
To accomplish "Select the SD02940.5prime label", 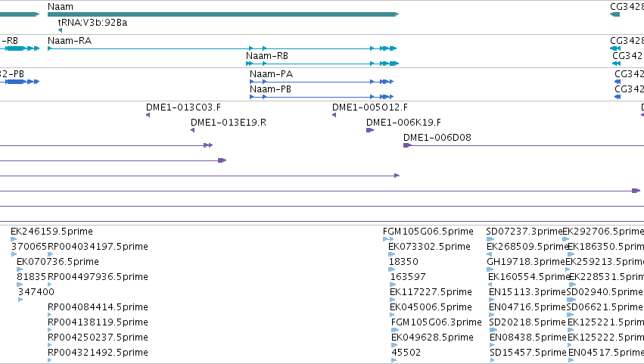I will pos(605,292).
